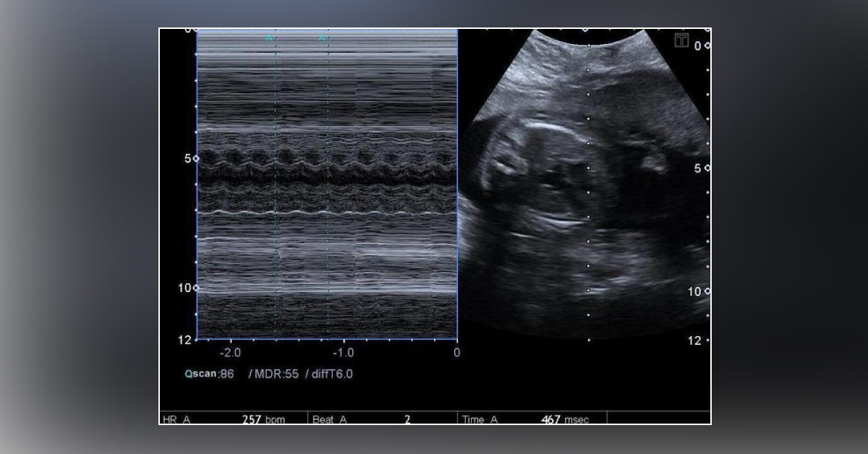Click the 0 label on the time axis
Viewport: 868px width, 454px height.
click(x=456, y=353)
